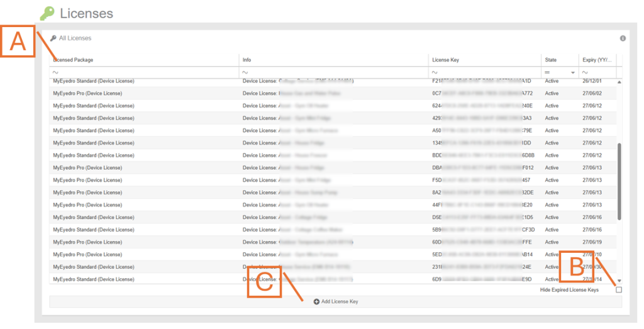Click MyEyedro Pro package in FFE key row
The image size is (644, 329).
point(87,242)
